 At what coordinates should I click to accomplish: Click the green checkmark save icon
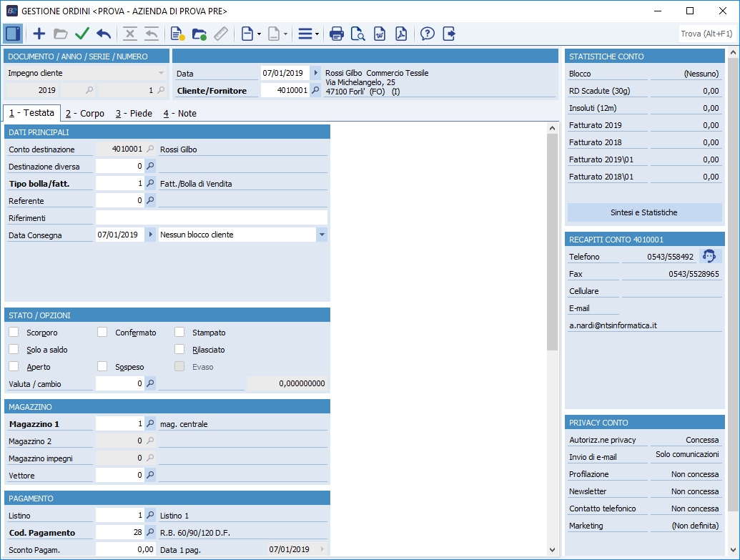(82, 34)
